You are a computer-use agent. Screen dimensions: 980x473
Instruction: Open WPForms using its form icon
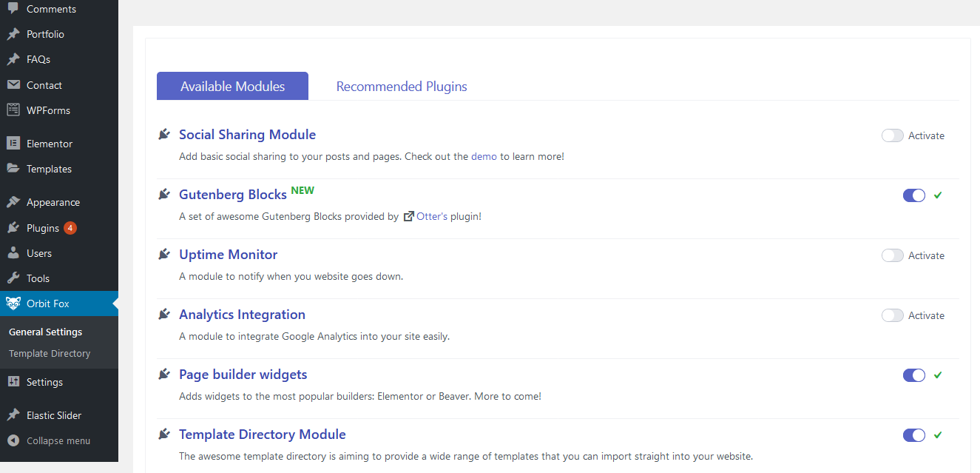click(13, 110)
